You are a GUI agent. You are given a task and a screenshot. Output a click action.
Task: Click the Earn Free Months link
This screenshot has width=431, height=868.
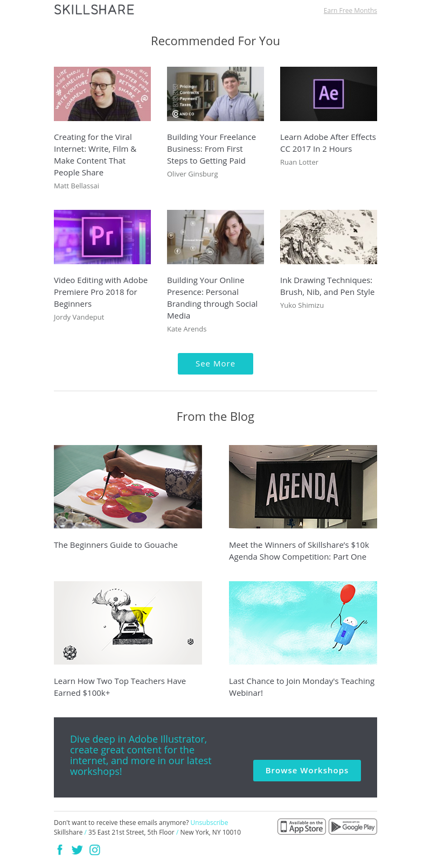tap(350, 11)
